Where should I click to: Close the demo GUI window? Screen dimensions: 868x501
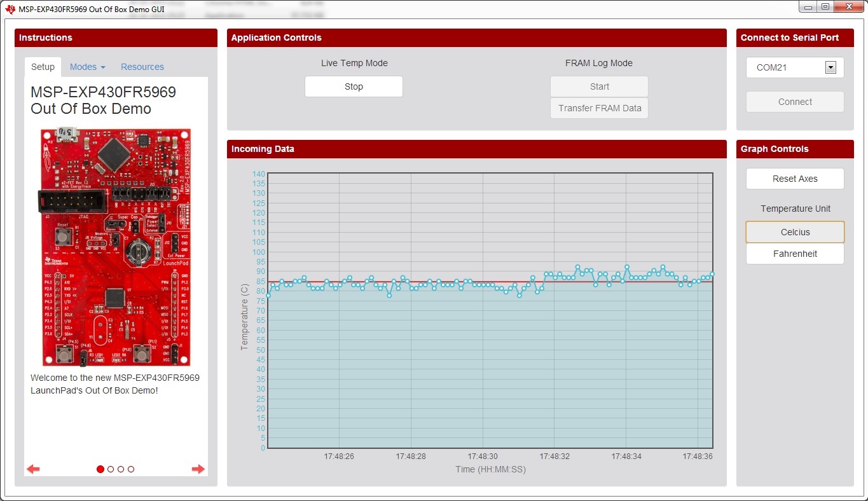tap(849, 6)
